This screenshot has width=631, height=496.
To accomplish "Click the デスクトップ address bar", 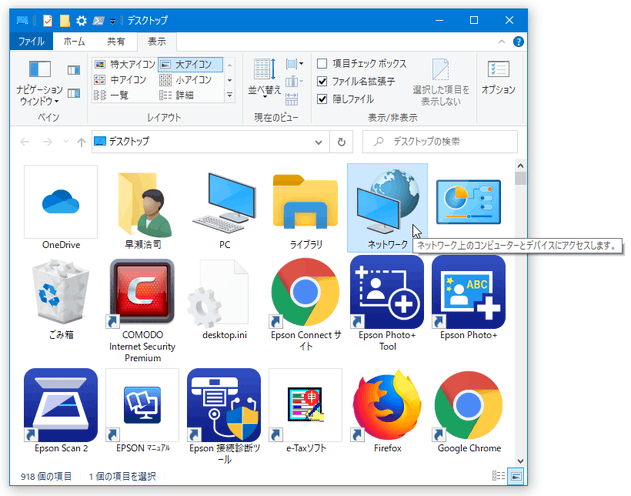I will pyautogui.click(x=210, y=142).
